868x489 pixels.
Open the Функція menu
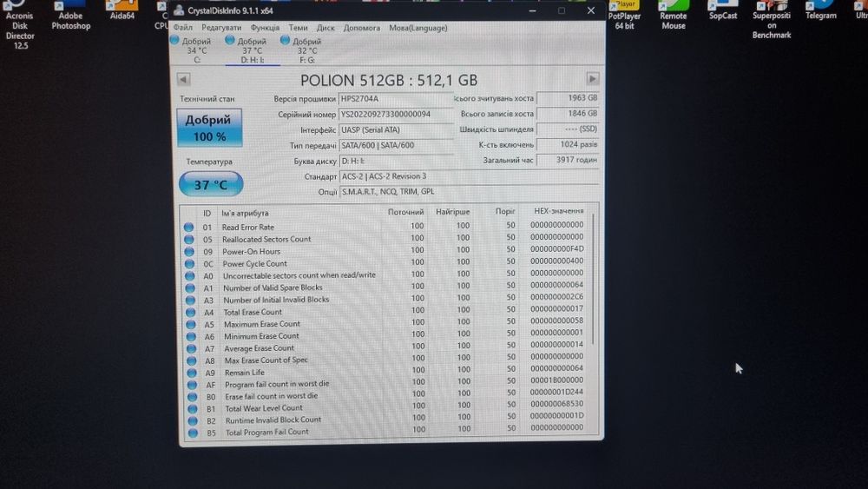265,28
